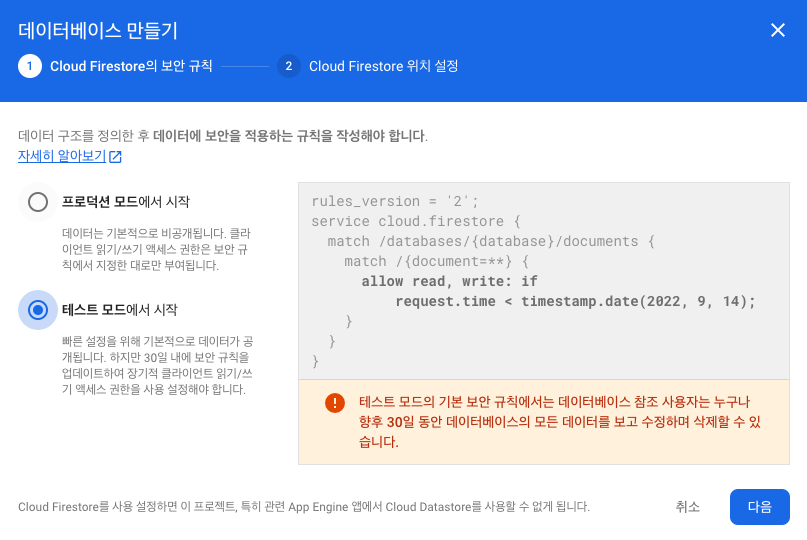
Task: Open Cloud Firestore 위치 설정 step
Action: [383, 66]
